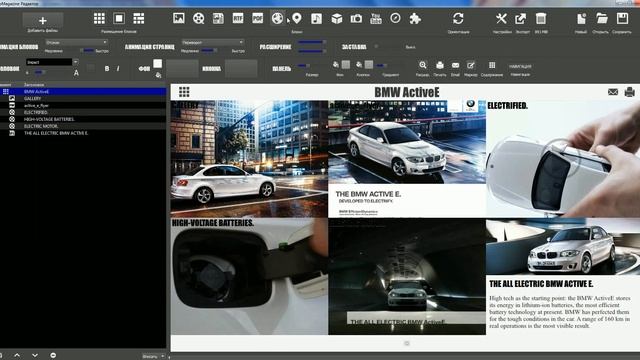Add a camera photo block
640x360 pixels.
[x=356, y=18]
